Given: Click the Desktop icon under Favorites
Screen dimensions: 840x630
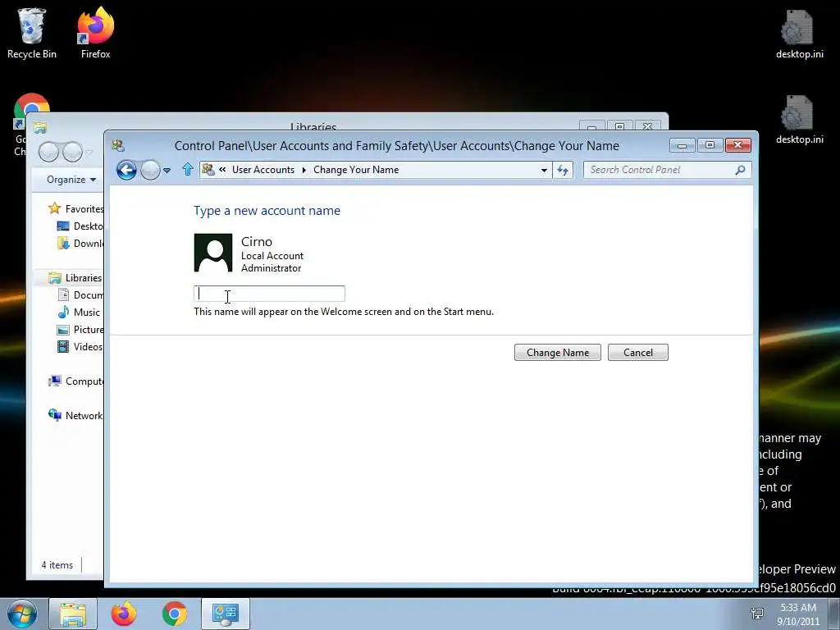Looking at the screenshot, I should [63, 226].
